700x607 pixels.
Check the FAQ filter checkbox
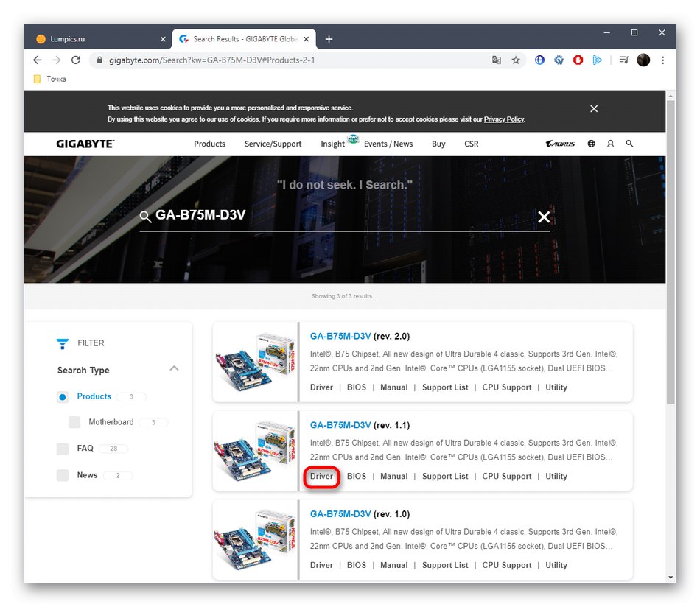63,449
